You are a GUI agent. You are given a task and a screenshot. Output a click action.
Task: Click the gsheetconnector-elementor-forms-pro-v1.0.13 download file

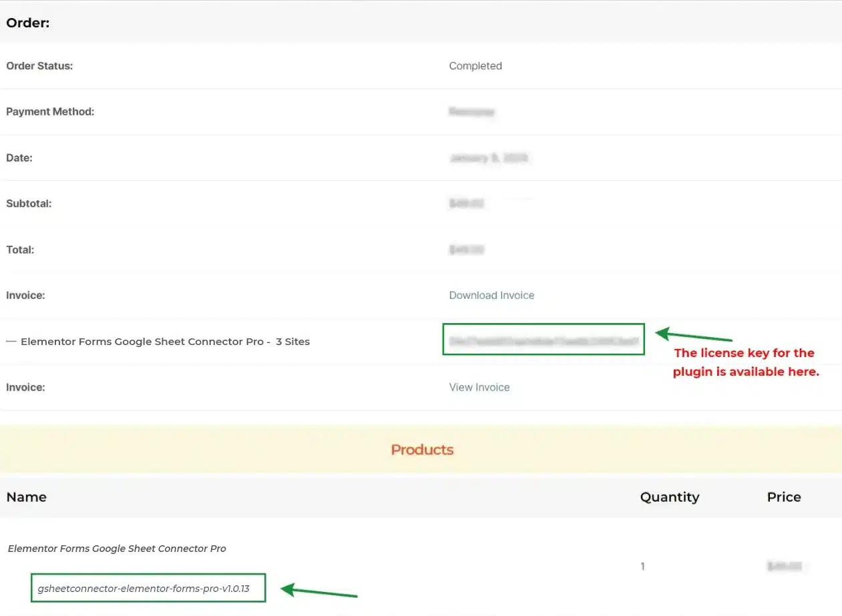pos(148,588)
